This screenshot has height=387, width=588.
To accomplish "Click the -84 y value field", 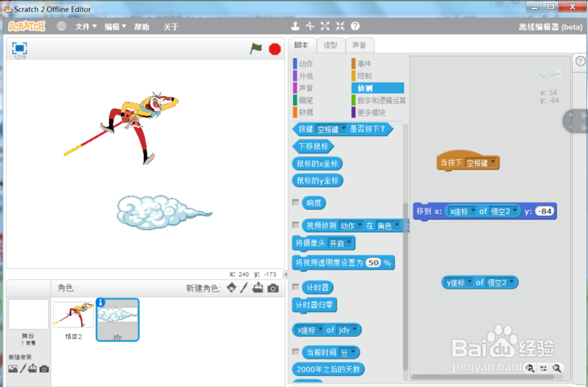I will (544, 211).
